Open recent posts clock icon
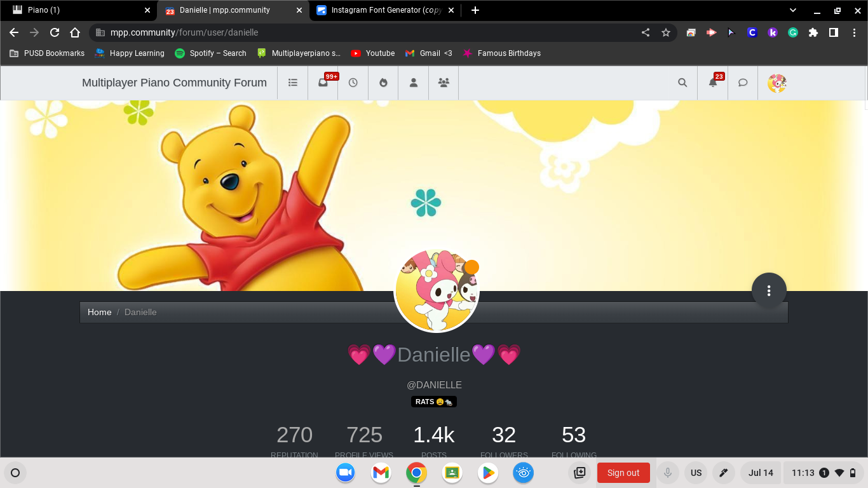This screenshot has height=488, width=868. 353,83
